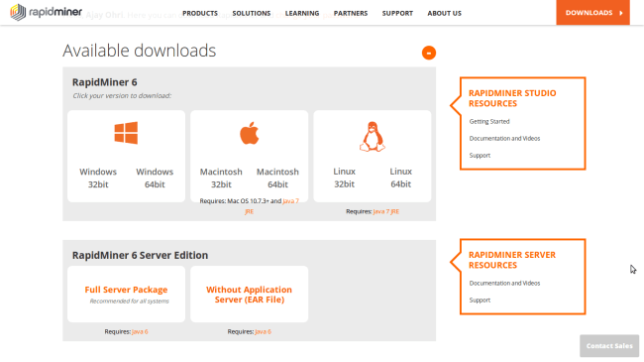Select Full Server Package download

126,294
